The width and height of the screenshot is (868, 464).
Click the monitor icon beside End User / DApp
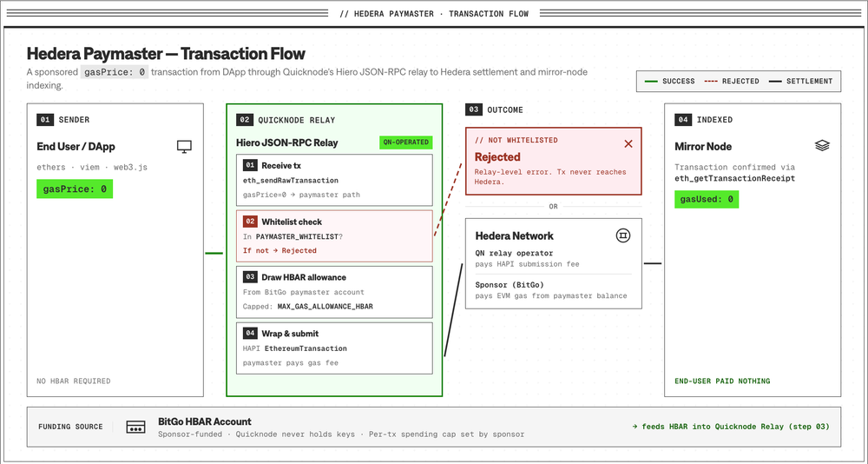(184, 146)
